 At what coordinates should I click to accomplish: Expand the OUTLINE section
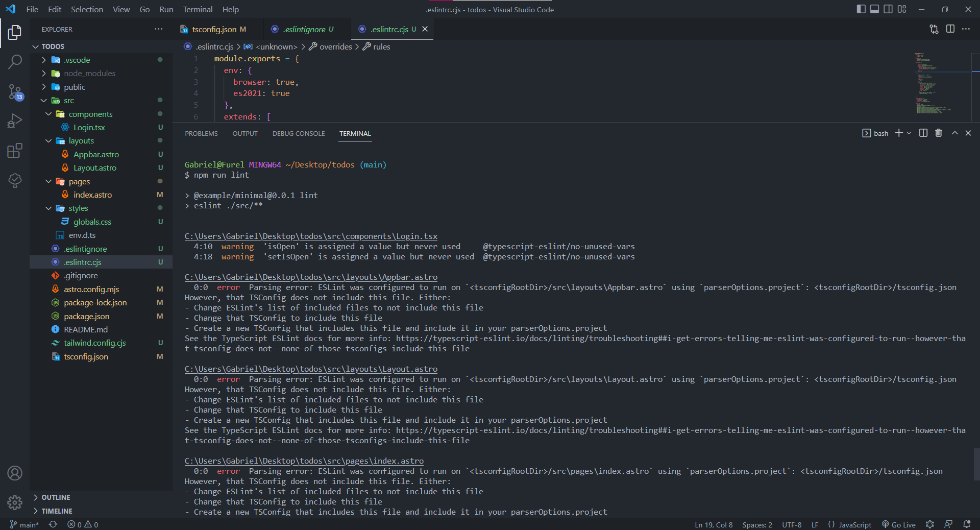click(101, 497)
